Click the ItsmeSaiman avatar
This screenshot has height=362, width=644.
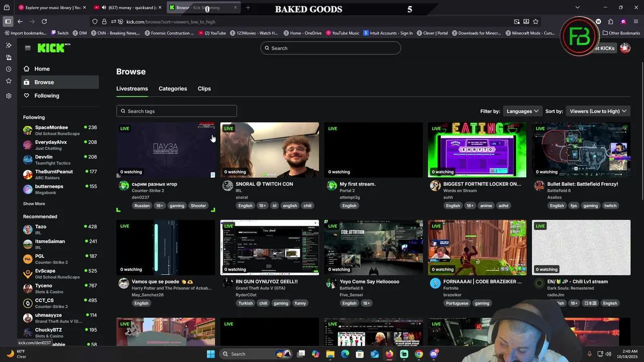[x=28, y=244]
